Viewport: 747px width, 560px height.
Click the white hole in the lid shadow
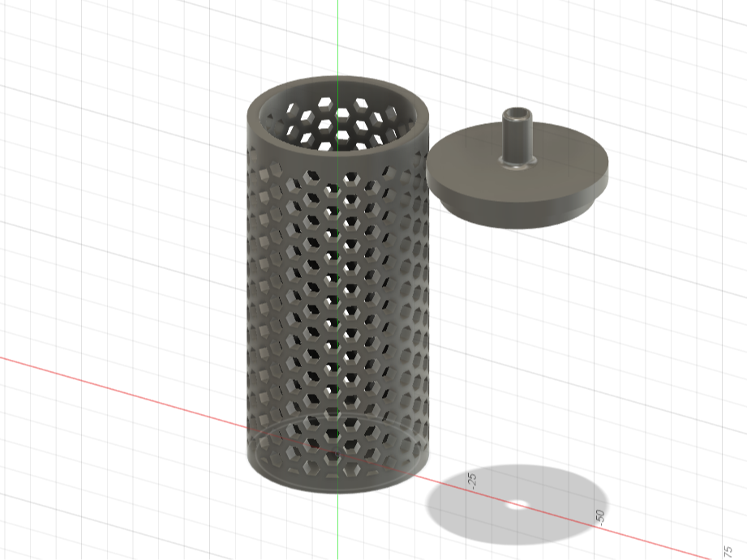[x=517, y=505]
